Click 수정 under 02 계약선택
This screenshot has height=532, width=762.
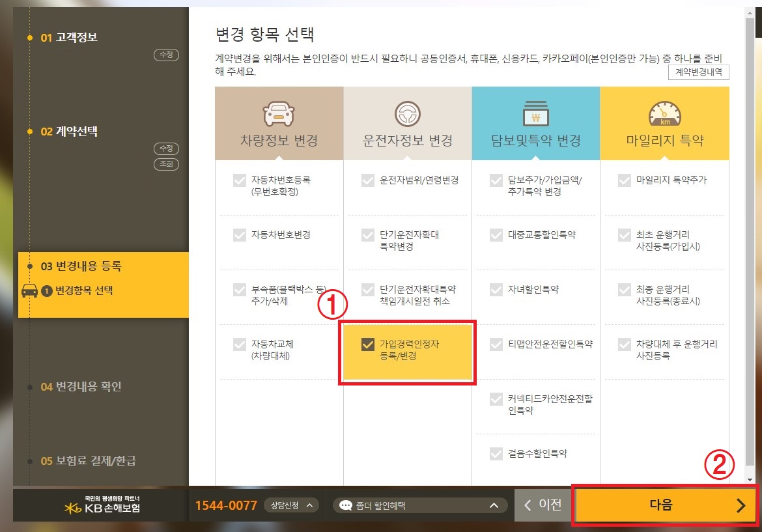(x=166, y=148)
